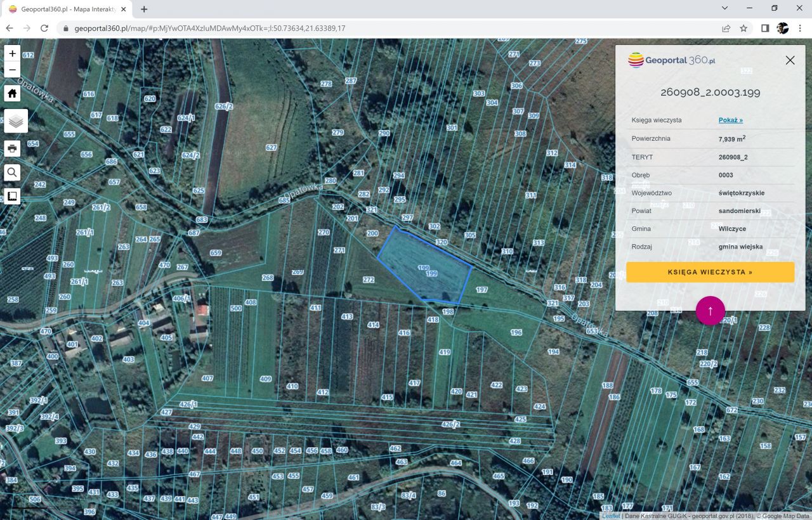This screenshot has width=812, height=520.
Task: Close the parcel info panel
Action: 790,60
